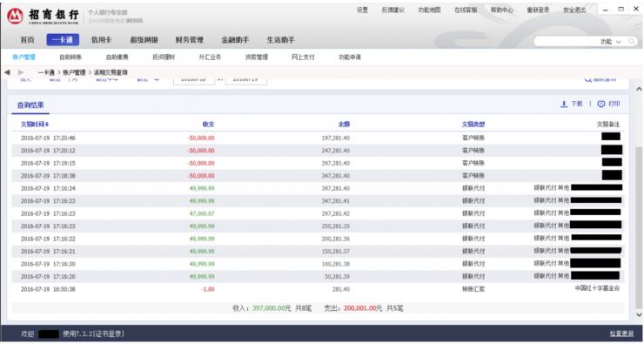Image resolution: width=644 pixels, height=344 pixels.
Task: Open the 外汇业务 submenu
Action: tap(210, 57)
